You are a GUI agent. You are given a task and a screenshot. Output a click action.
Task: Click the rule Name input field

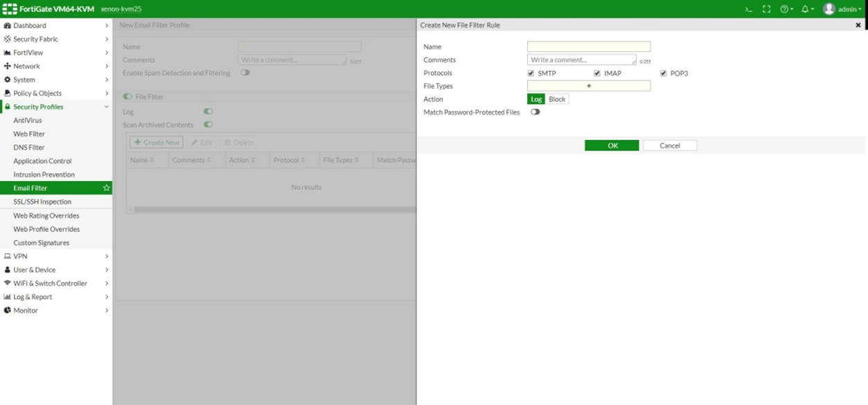[x=589, y=46]
